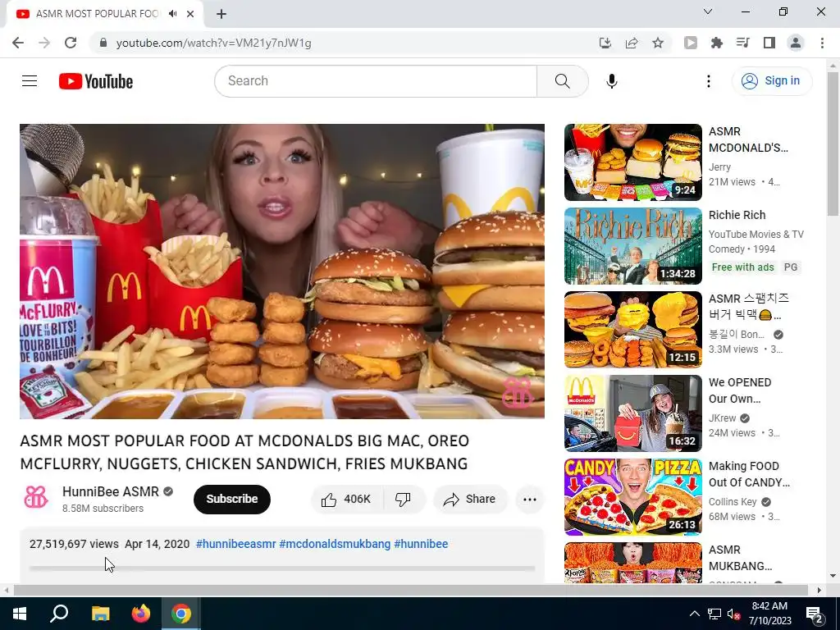Screen dimensions: 840x630
Task: Subscribe to HunniBee ASMR
Action: point(232,500)
